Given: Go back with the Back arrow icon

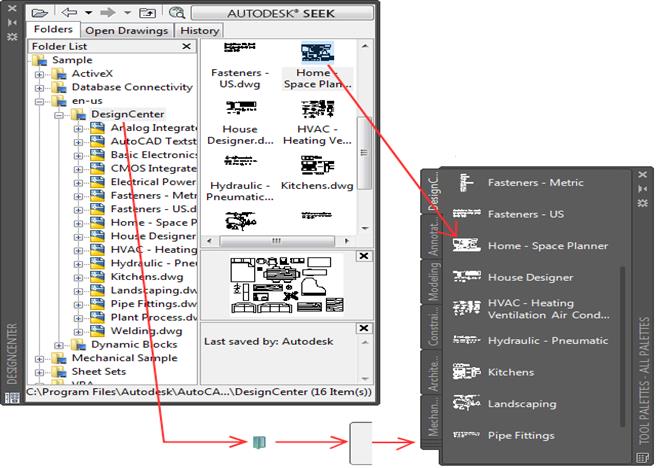Looking at the screenshot, I should [69, 13].
